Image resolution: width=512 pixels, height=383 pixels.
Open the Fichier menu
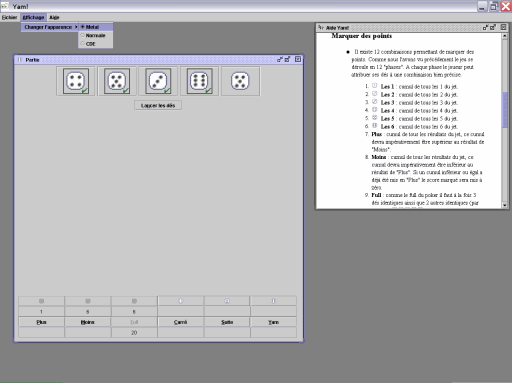pos(9,17)
